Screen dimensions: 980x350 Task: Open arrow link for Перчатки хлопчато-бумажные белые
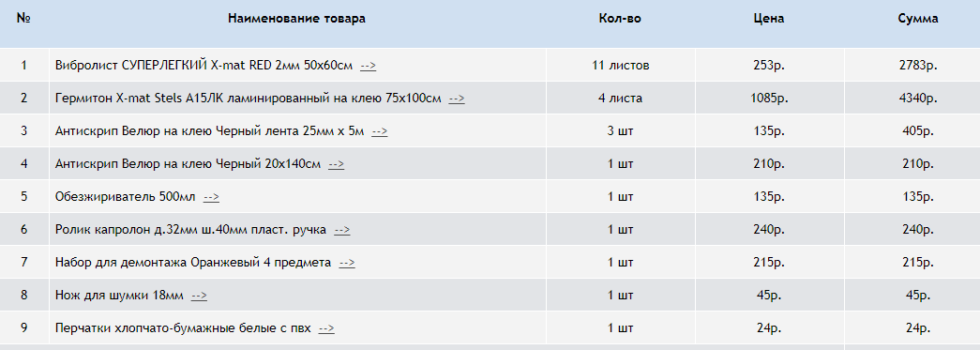coord(326,328)
